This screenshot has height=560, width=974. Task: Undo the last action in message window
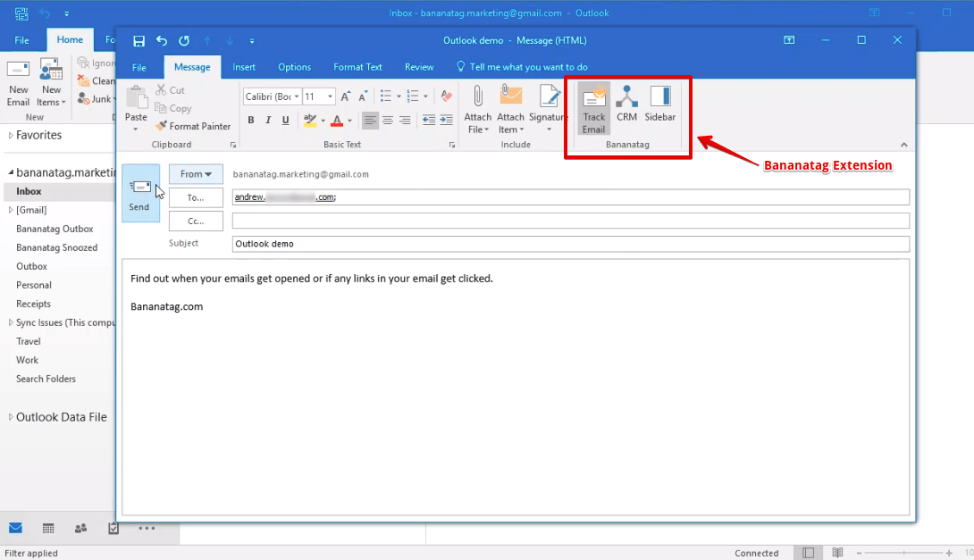coord(162,41)
